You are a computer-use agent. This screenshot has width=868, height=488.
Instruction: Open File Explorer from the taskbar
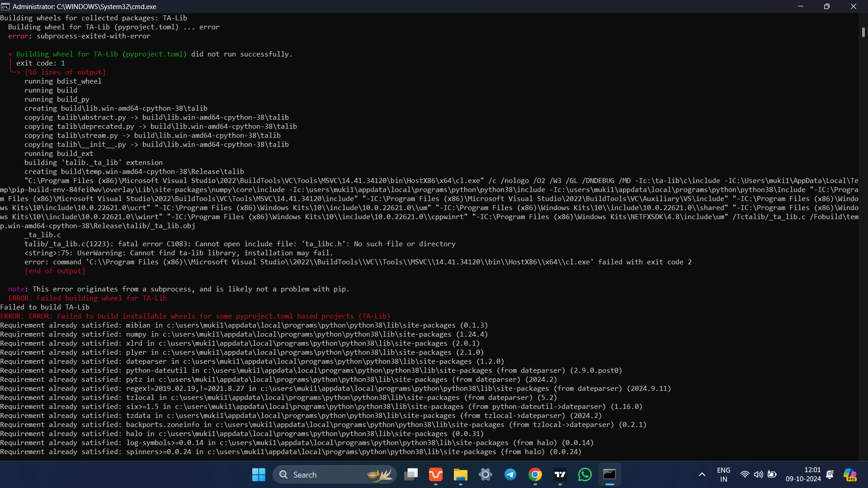point(460,474)
